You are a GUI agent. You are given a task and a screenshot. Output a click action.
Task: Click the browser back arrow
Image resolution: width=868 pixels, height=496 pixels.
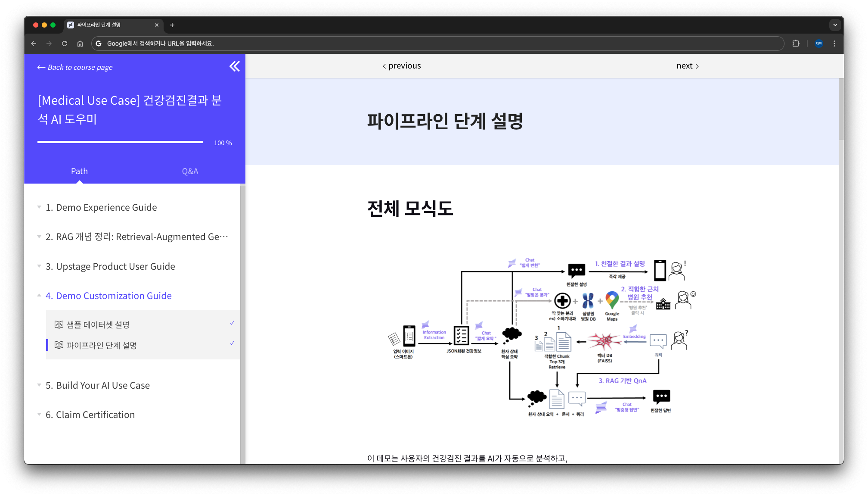34,44
